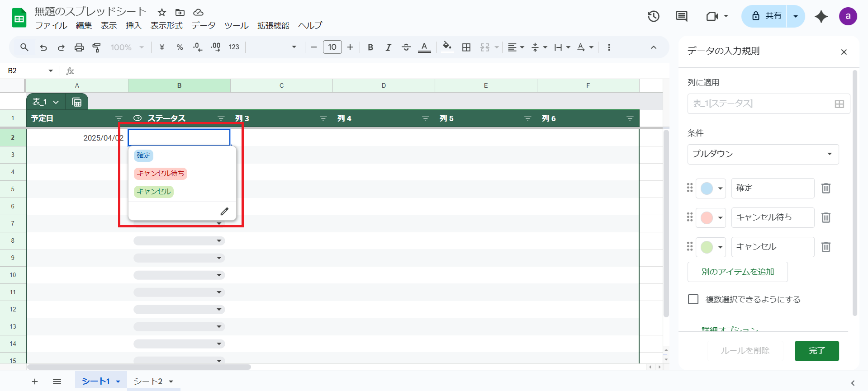868x391 pixels.
Task: Open the comments icon in header
Action: [x=681, y=17]
